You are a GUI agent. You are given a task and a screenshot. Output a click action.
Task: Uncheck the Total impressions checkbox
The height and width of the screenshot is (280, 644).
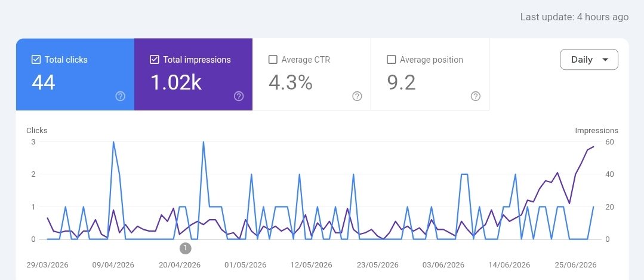click(x=155, y=60)
